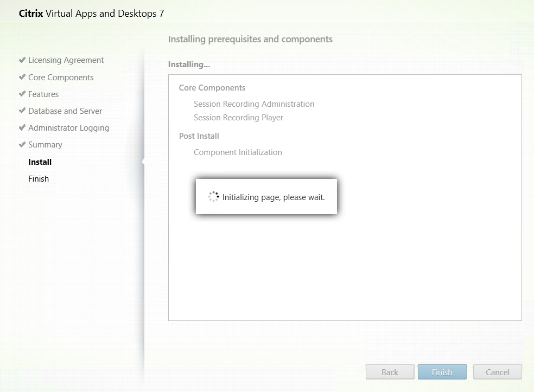Screen dimensions: 534x392
Task: Click the checkmark beside Licensing Agreement
Action: [22, 60]
